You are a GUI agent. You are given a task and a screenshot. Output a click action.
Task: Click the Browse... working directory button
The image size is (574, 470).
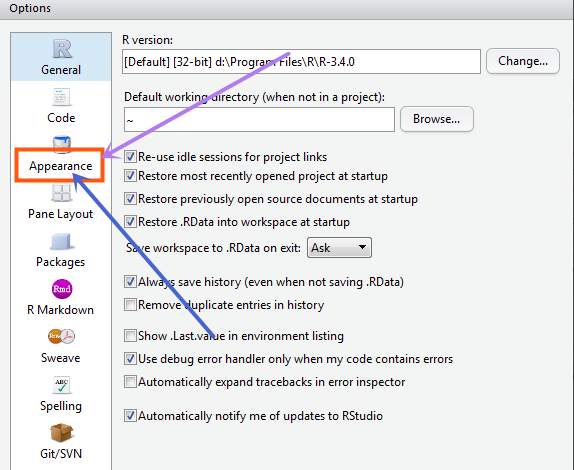pyautogui.click(x=437, y=119)
